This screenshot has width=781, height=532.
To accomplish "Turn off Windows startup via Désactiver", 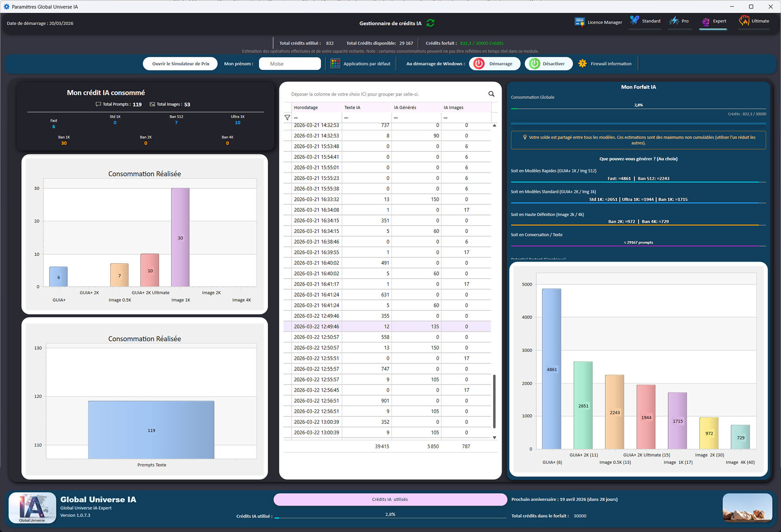I will point(548,64).
